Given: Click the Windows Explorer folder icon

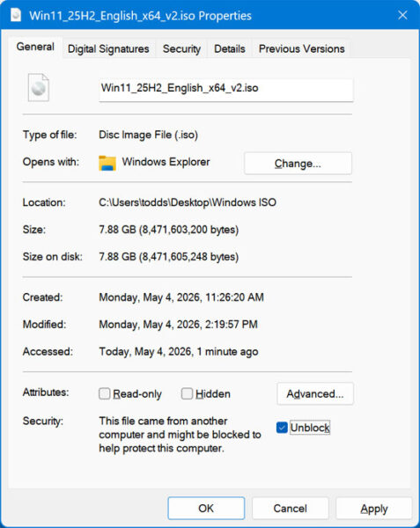Looking at the screenshot, I should coord(107,163).
